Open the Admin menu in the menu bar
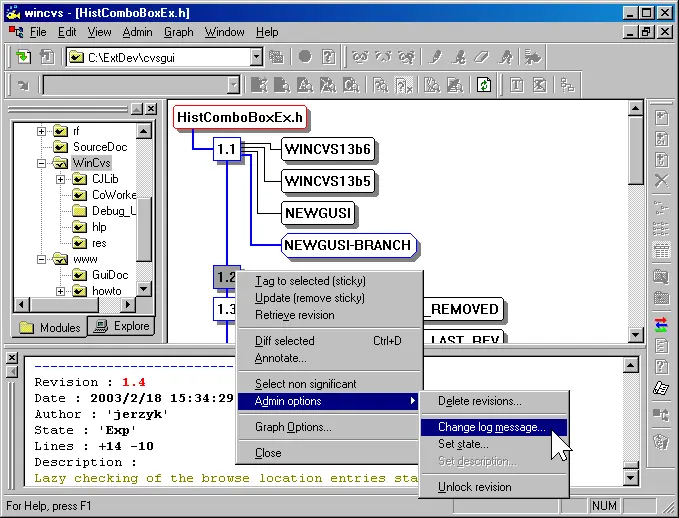 click(x=137, y=32)
